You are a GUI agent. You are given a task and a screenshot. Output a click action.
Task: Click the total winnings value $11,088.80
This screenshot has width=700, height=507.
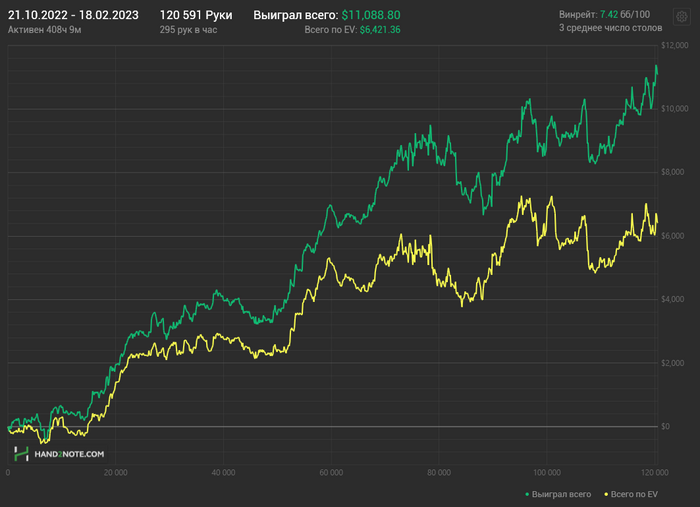(371, 15)
